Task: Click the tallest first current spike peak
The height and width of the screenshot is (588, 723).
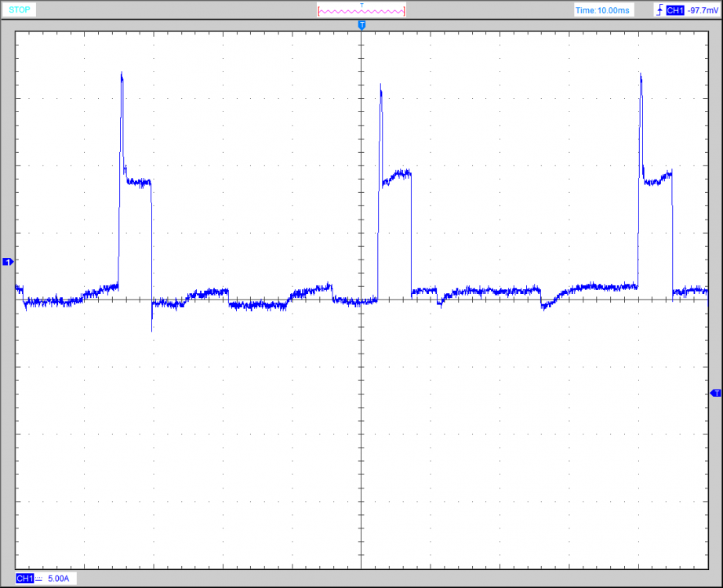Action: click(122, 74)
